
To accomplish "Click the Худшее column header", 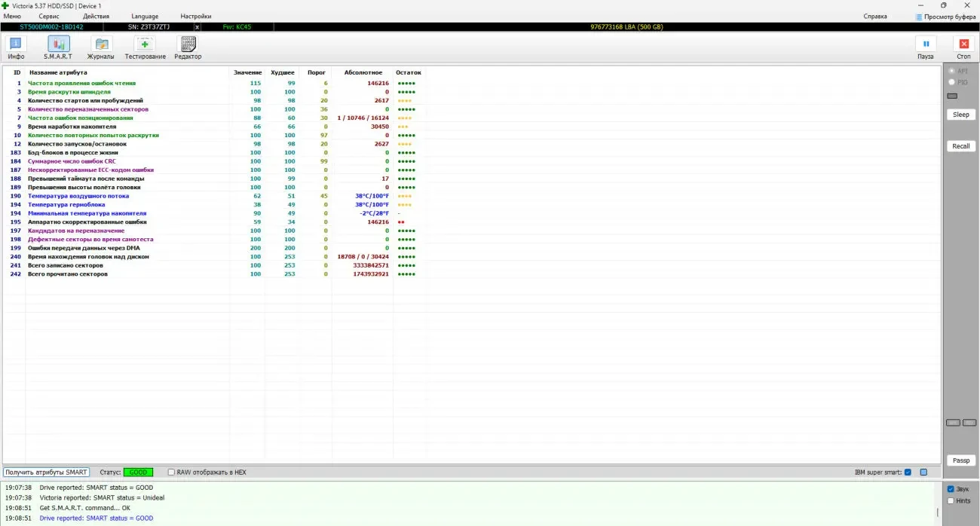I will coord(283,72).
